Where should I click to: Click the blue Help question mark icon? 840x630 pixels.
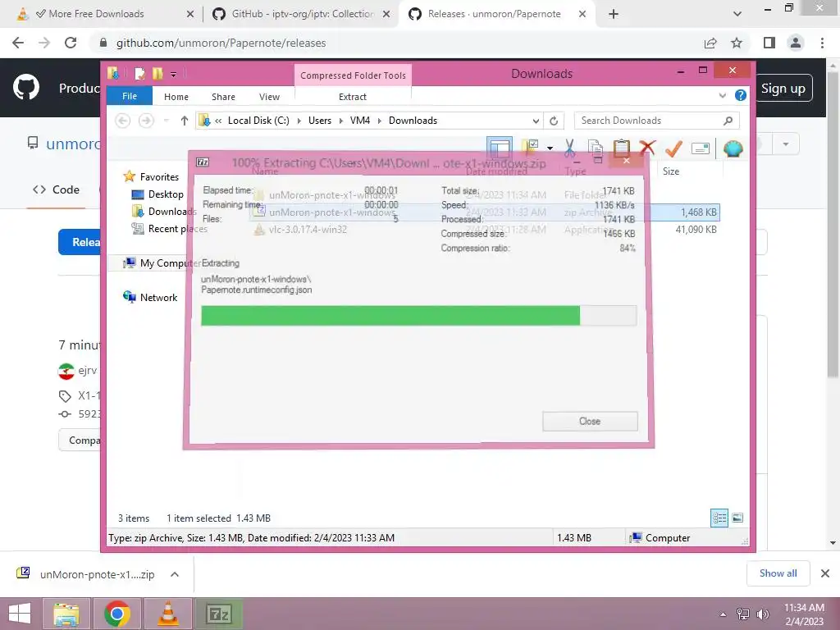coord(741,95)
